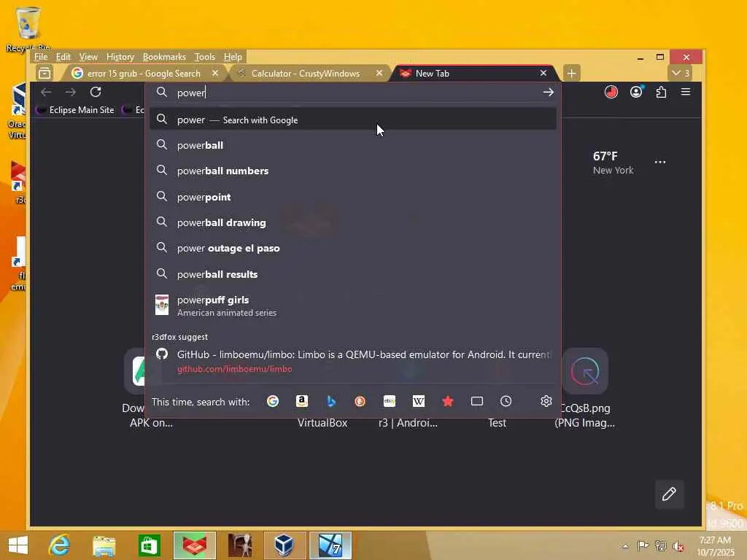Open the Windows Start button

(x=18, y=545)
